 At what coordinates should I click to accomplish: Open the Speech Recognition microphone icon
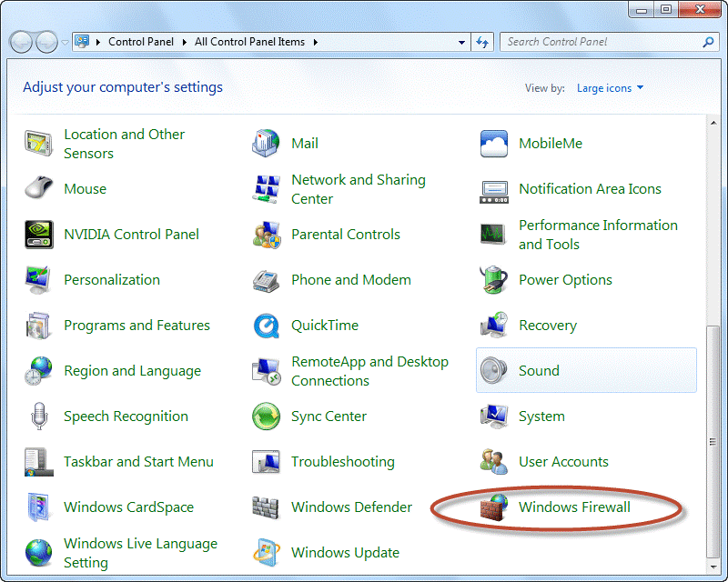(39, 416)
